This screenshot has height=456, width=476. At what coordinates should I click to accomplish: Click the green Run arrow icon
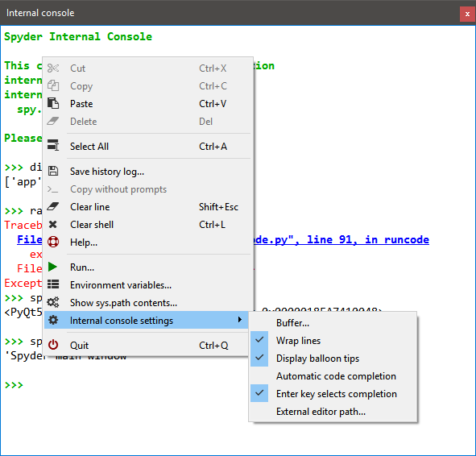point(52,267)
